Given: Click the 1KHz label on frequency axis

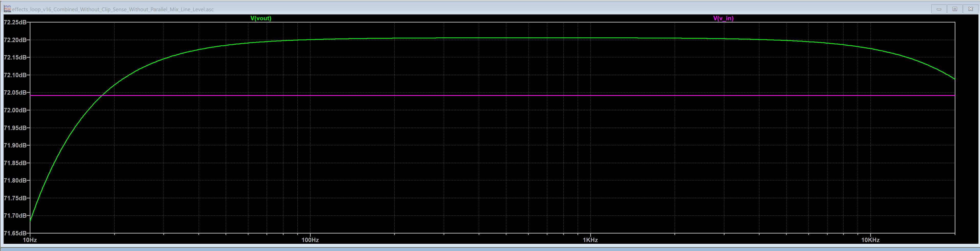Looking at the screenshot, I should point(590,240).
